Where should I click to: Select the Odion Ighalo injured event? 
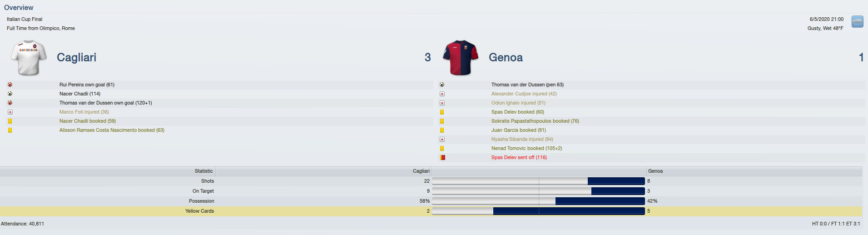point(518,103)
